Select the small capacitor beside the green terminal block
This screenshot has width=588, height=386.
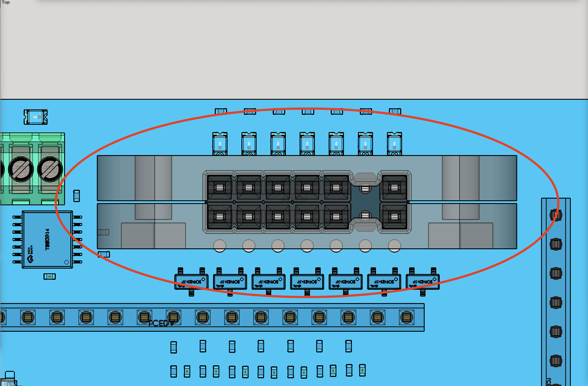tap(77, 196)
